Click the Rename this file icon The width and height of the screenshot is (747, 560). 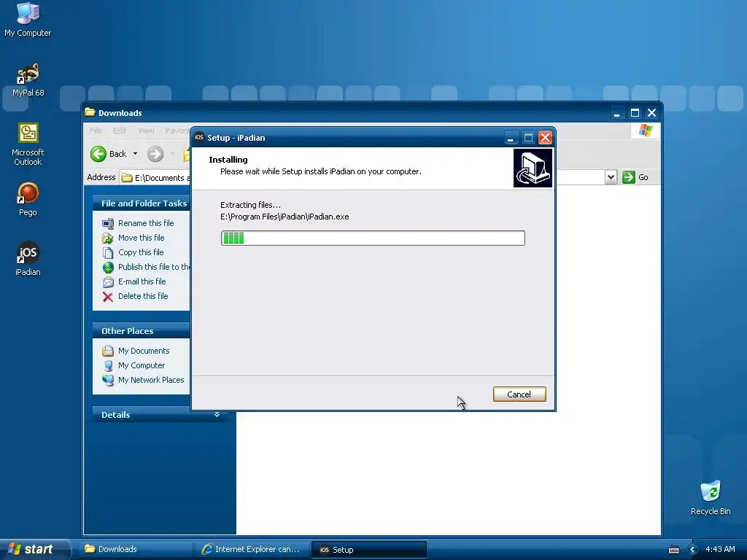point(108,223)
